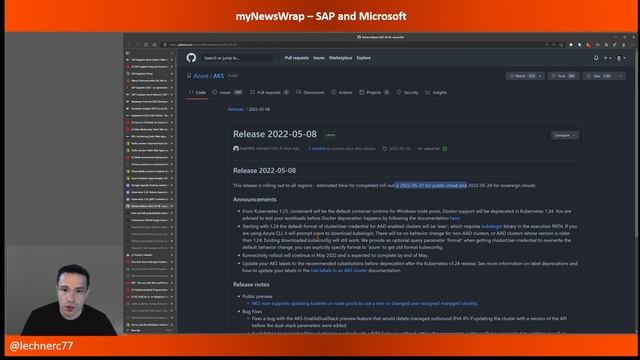The image size is (640, 360).
Task: Open Marketplace in the top nav
Action: 340,58
